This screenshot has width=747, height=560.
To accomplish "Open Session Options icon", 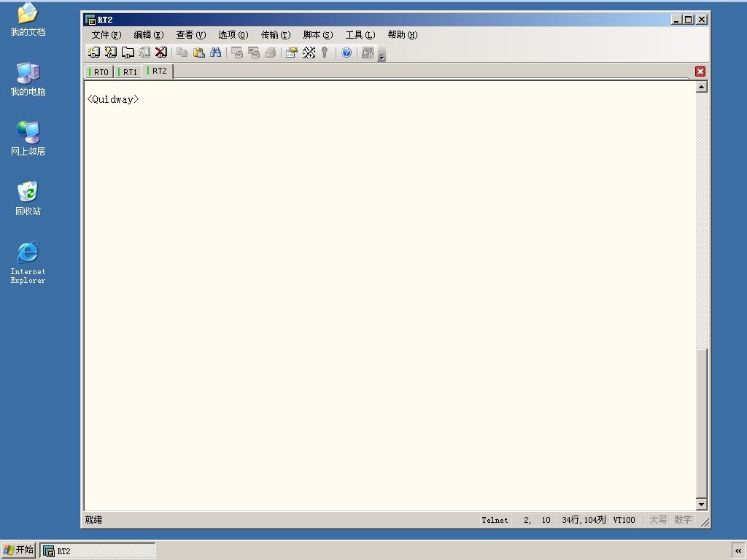I will [292, 52].
